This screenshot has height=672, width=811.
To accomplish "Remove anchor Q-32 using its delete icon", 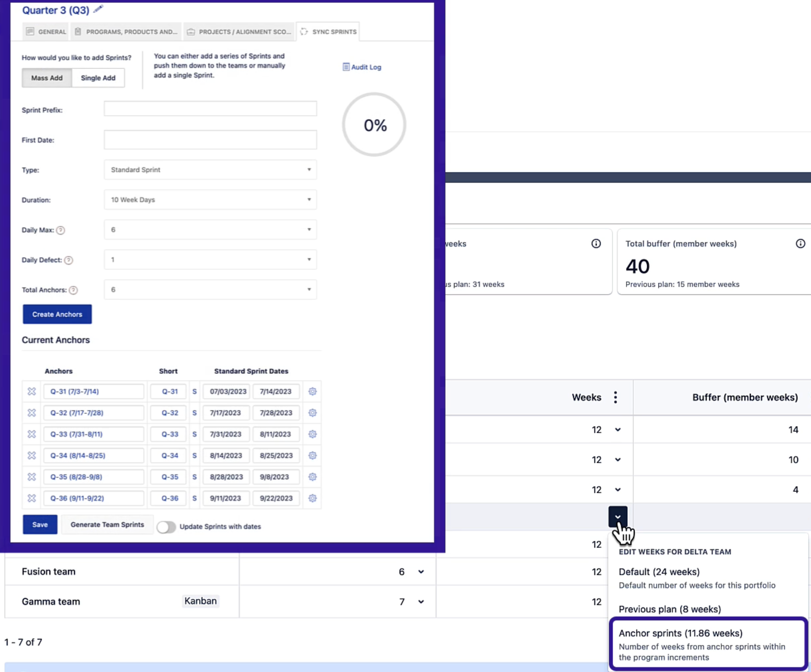I will click(32, 413).
